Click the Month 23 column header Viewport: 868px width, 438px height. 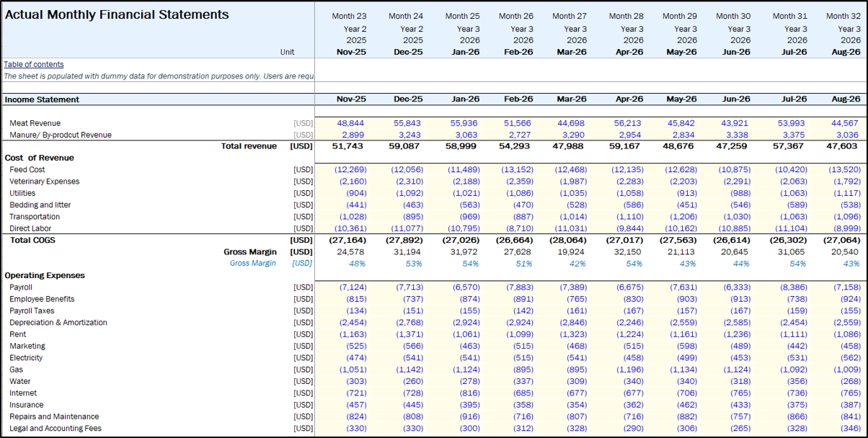[x=349, y=16]
